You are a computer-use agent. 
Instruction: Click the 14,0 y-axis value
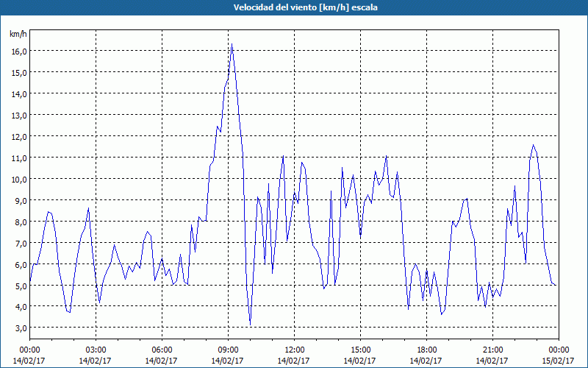click(19, 94)
